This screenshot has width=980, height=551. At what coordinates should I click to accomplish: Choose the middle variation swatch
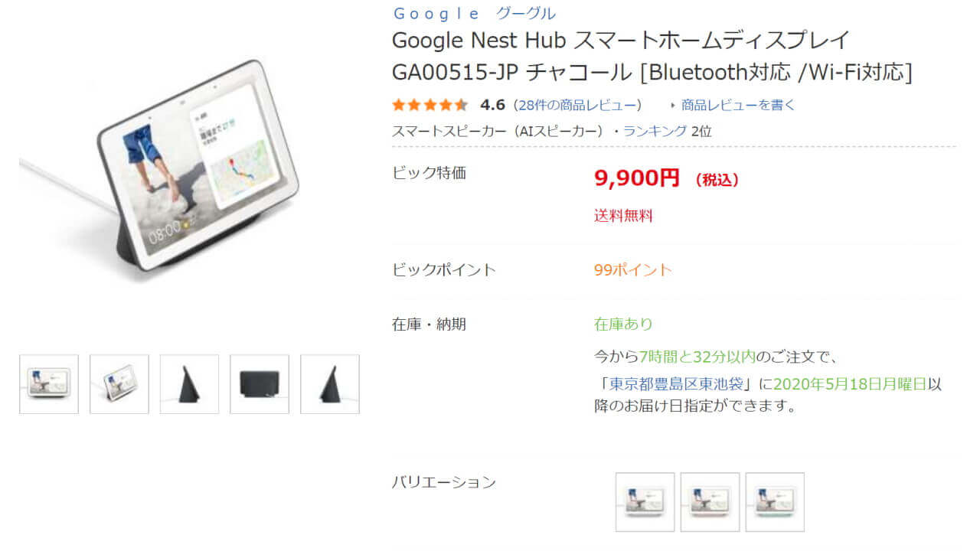coord(710,502)
